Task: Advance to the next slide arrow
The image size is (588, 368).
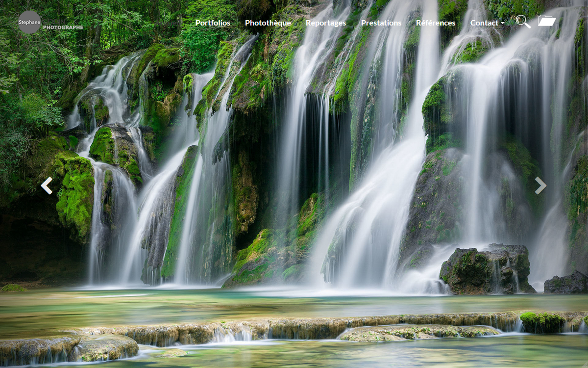Action: pos(540,185)
